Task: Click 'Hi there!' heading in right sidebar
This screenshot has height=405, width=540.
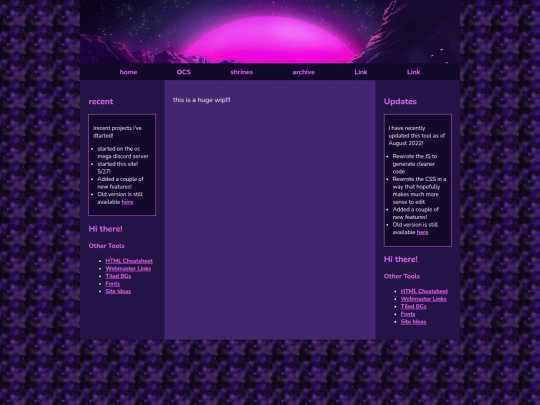Action: coord(401,259)
